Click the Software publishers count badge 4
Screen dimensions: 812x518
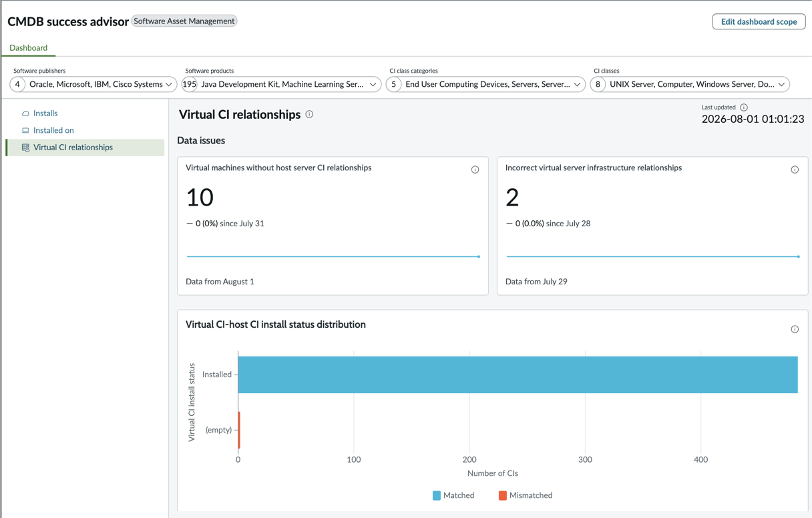tap(17, 84)
